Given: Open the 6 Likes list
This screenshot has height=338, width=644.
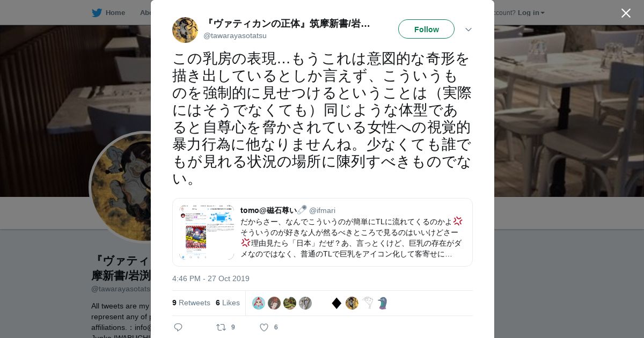Looking at the screenshot, I should click(x=228, y=303).
